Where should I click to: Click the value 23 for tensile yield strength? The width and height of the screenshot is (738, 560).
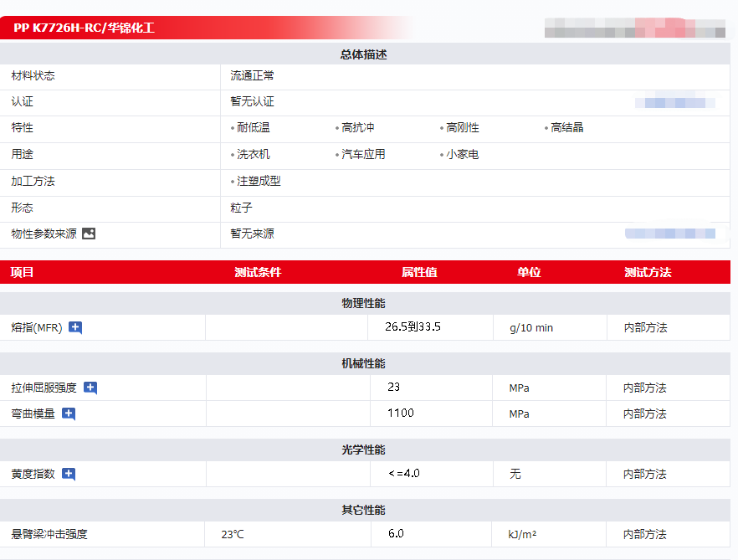(x=393, y=388)
